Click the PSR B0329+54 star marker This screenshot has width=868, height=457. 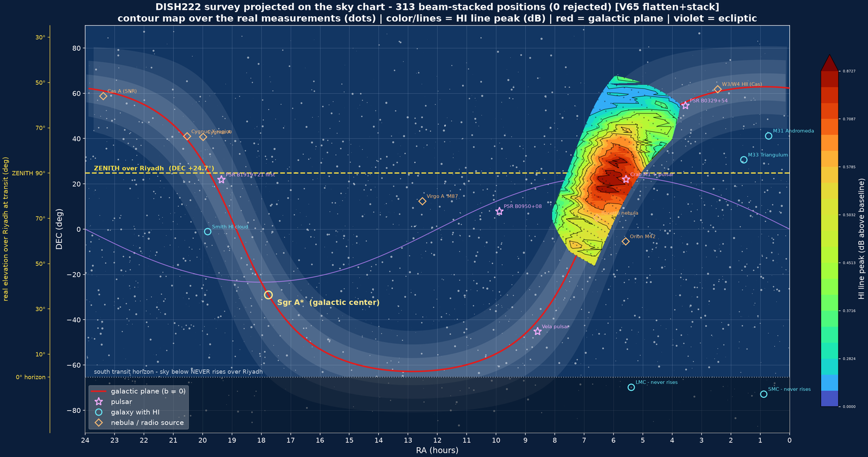[685, 105]
